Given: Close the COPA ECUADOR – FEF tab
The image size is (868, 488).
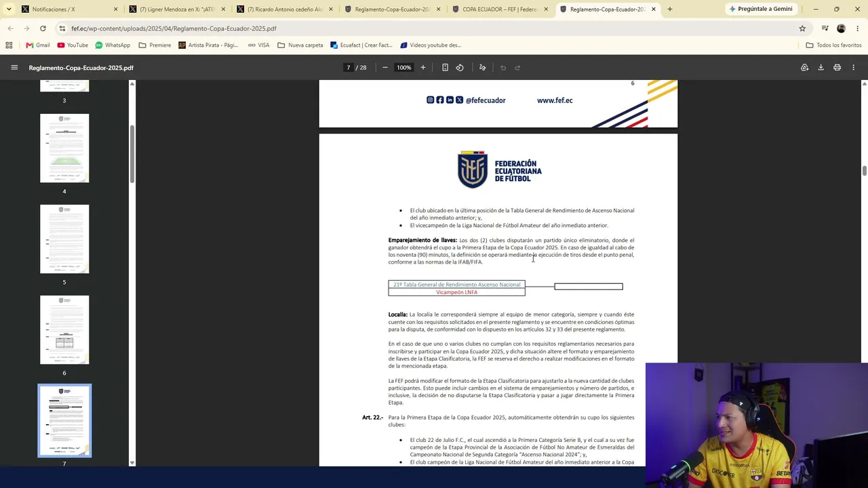Looking at the screenshot, I should pyautogui.click(x=546, y=9).
